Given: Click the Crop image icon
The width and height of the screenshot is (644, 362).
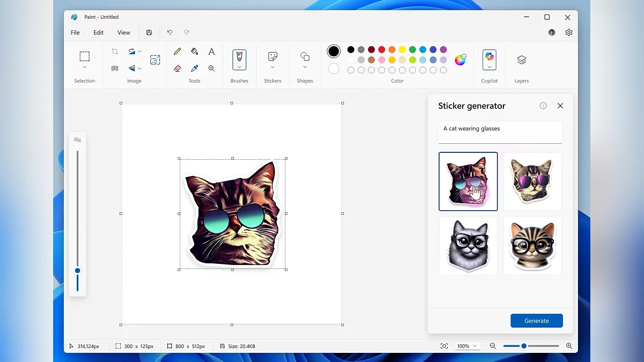Looking at the screenshot, I should point(115,51).
